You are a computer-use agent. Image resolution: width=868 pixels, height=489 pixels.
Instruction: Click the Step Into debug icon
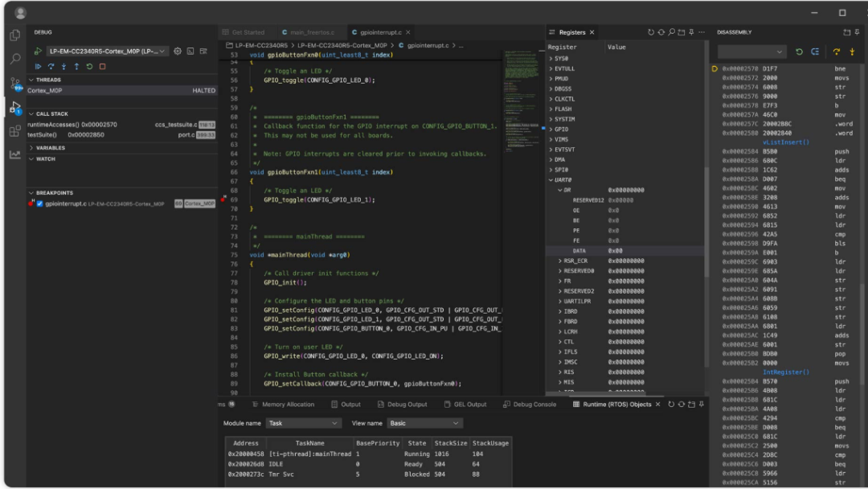pyautogui.click(x=63, y=67)
